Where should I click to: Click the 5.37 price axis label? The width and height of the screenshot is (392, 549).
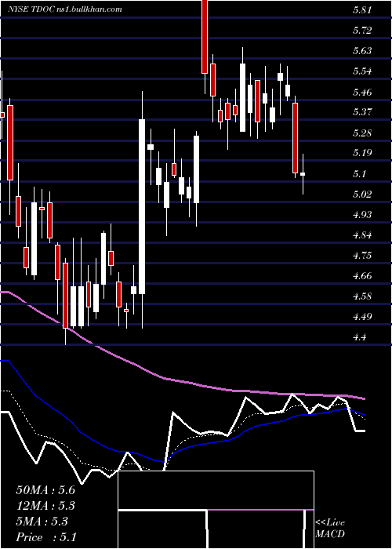(362, 112)
